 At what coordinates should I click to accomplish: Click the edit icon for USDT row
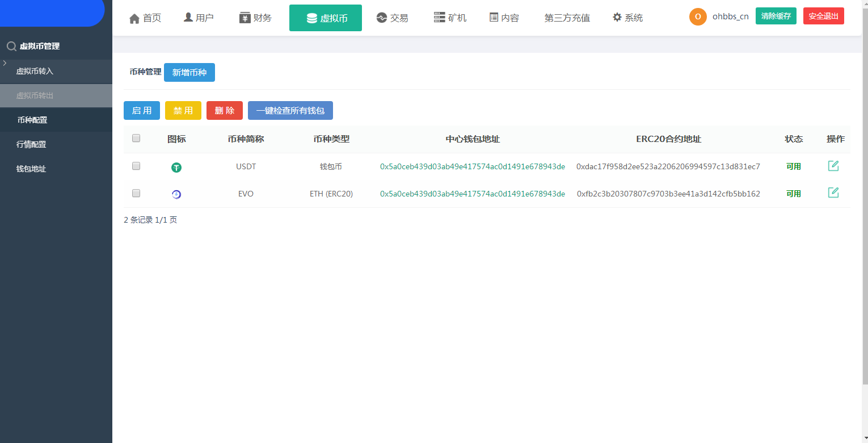833,166
